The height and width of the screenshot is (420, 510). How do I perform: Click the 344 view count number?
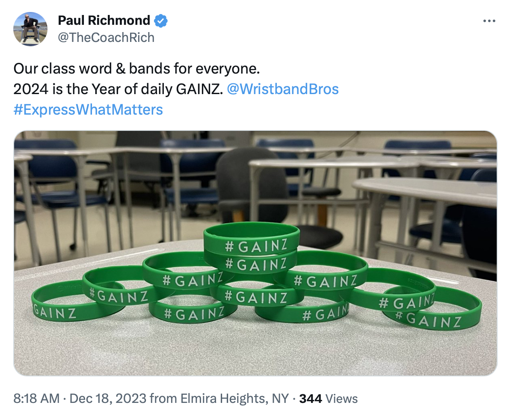coord(311,399)
